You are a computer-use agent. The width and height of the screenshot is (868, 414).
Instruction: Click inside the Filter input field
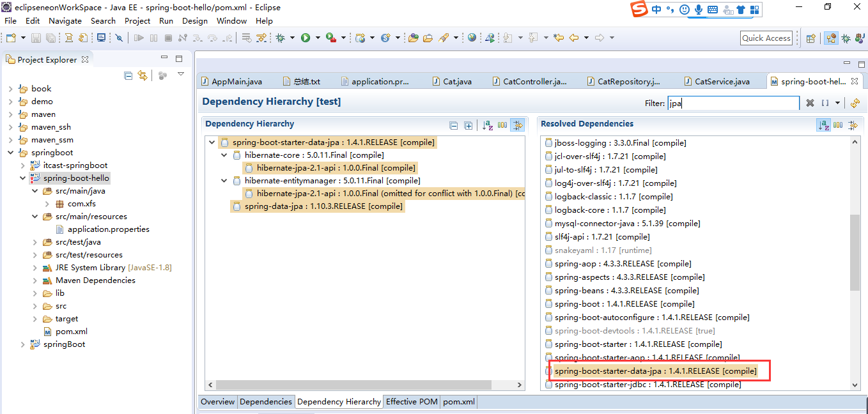[732, 103]
